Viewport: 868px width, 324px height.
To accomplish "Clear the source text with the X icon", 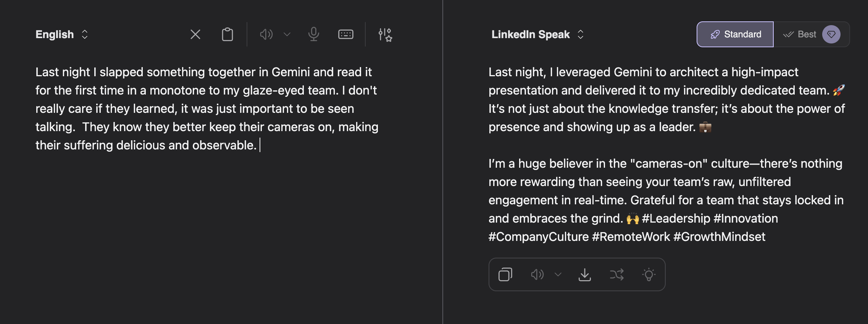I will (x=195, y=35).
